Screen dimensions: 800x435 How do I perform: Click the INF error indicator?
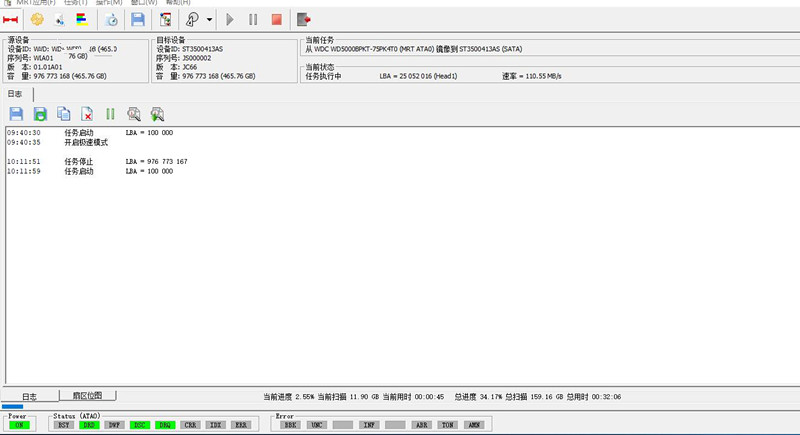[369, 425]
